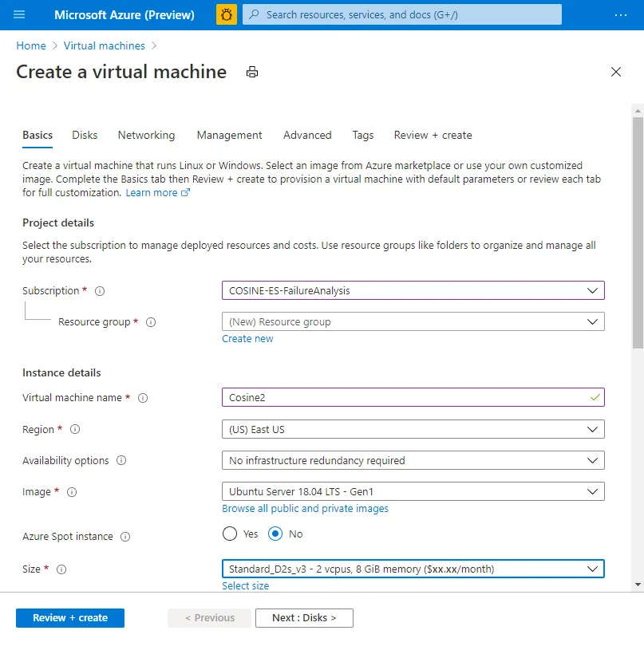644x646 pixels.
Task: Click the Create new resource group link
Action: tap(247, 338)
